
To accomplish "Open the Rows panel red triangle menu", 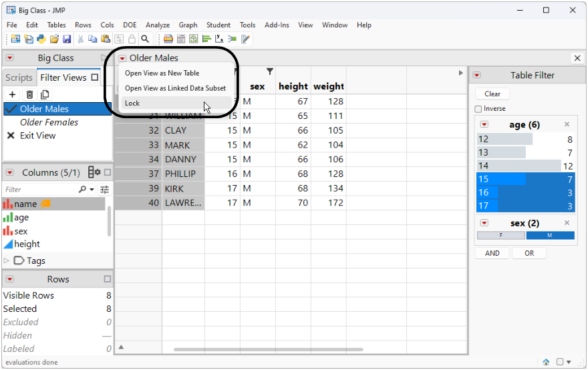I will tap(10, 279).
